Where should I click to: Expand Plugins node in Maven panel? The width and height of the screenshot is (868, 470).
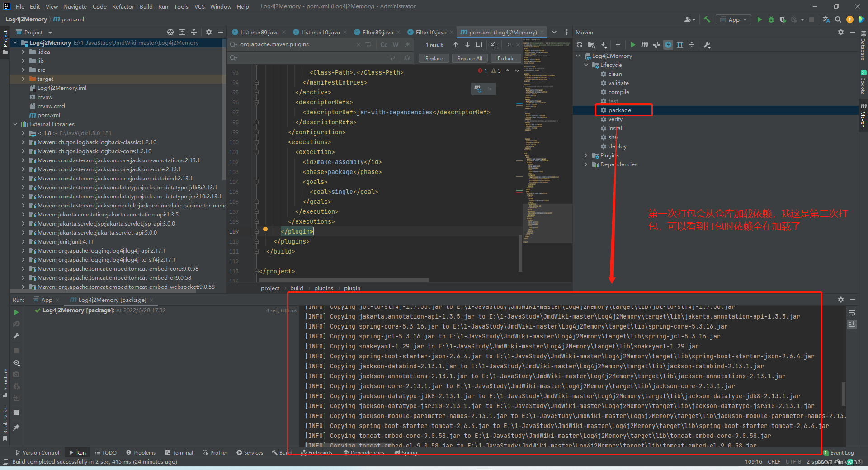coord(586,155)
